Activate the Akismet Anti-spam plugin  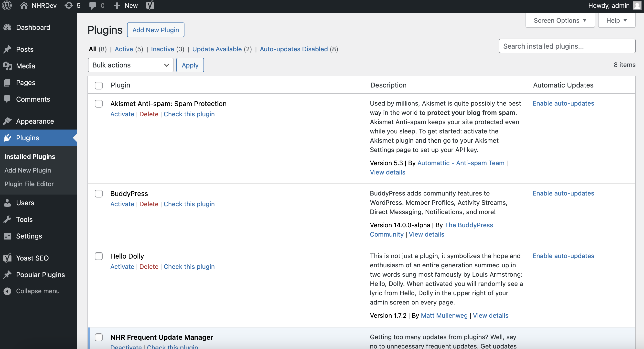pos(122,114)
